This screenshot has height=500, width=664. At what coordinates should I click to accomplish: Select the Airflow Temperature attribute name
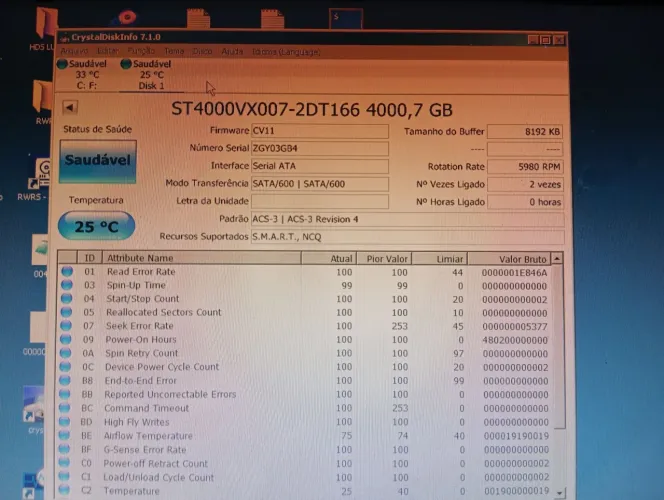(x=148, y=436)
